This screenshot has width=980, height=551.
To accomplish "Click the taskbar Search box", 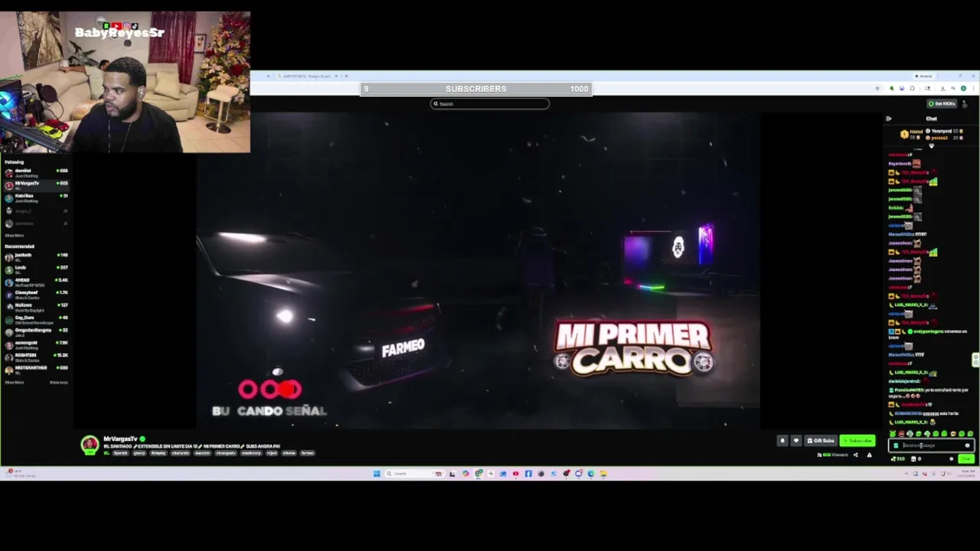I will click(x=413, y=474).
